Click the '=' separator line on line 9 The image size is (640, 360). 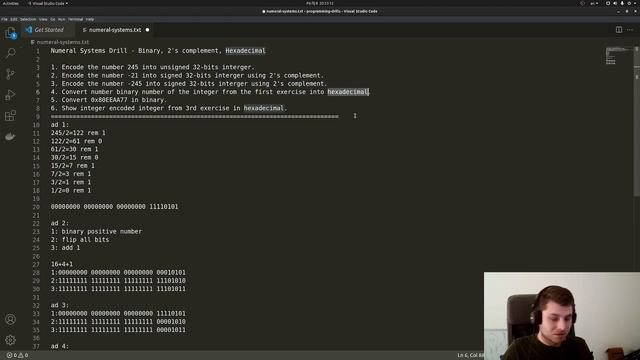195,116
